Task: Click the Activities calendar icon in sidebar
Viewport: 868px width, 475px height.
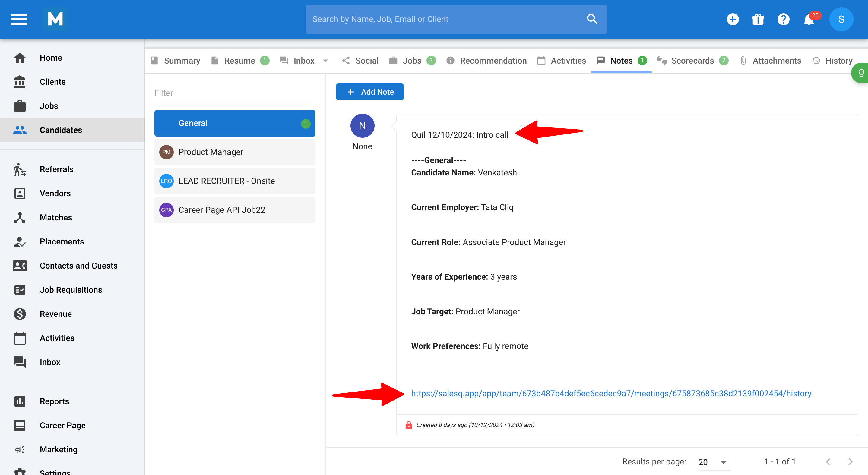Action: point(20,338)
